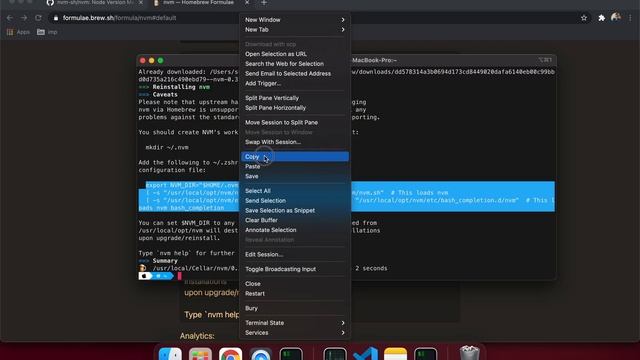Viewport: 640px width, 360px height.
Task: Click Send Selection in the menu
Action: 294,201
